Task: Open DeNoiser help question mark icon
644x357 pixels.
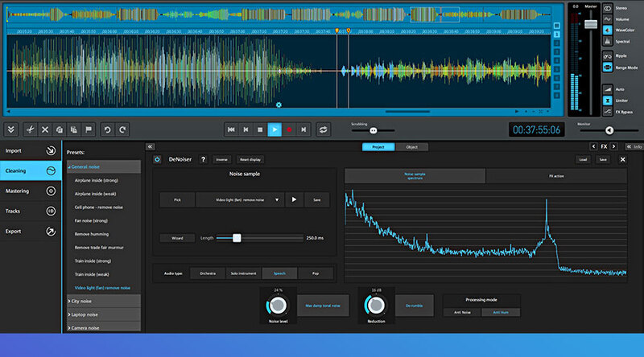Action: (203, 159)
